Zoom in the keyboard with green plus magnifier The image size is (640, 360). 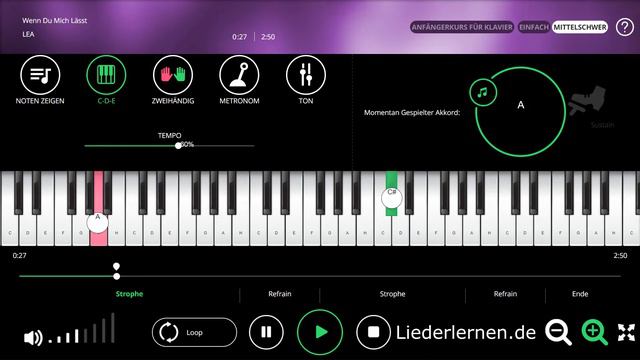[594, 333]
